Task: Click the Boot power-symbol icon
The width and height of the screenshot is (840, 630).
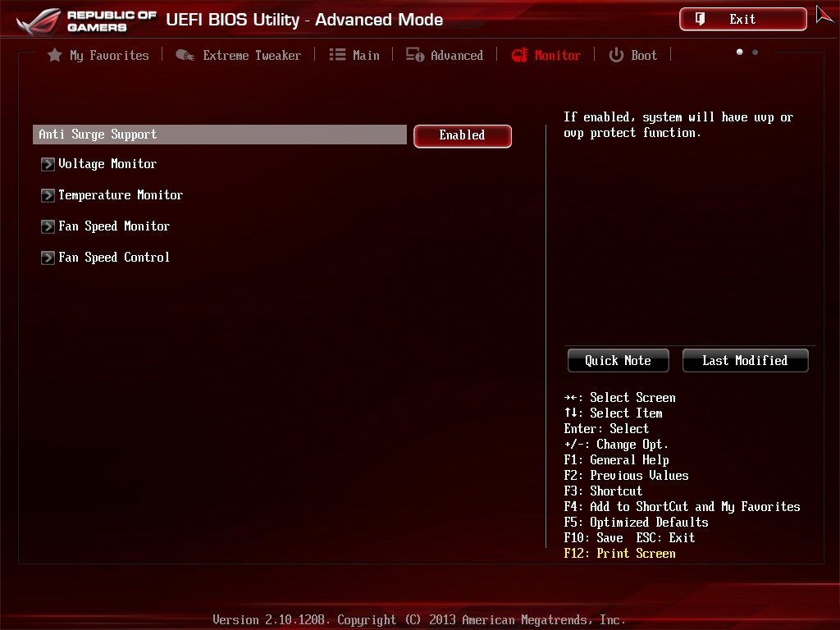Action: point(615,55)
